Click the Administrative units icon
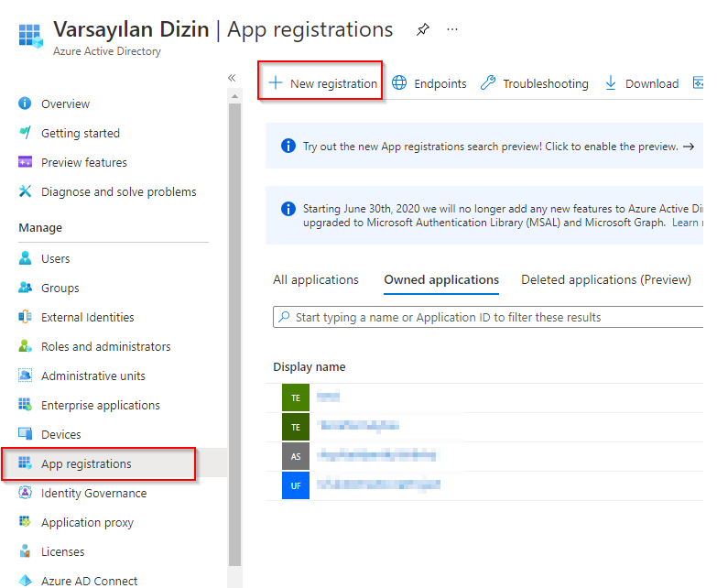This screenshot has height=588, width=717. point(25,375)
